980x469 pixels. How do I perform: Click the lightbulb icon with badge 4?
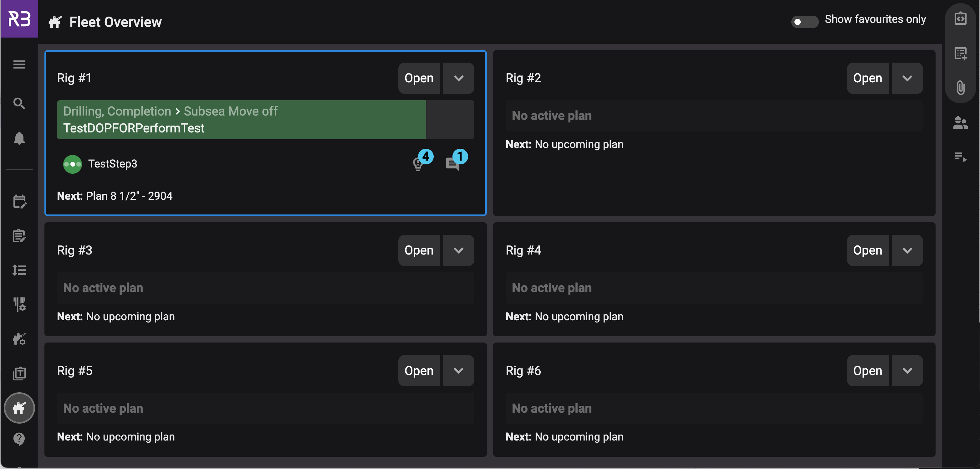point(418,164)
